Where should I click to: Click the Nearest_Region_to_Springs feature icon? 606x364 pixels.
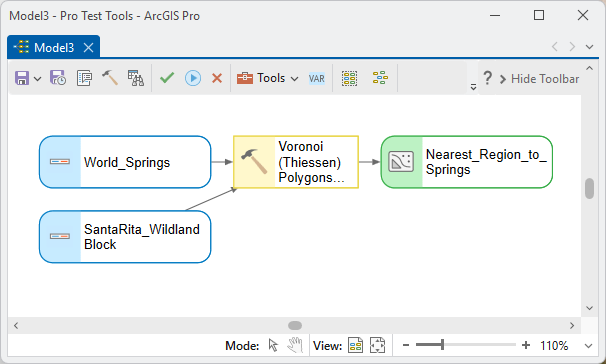(401, 162)
